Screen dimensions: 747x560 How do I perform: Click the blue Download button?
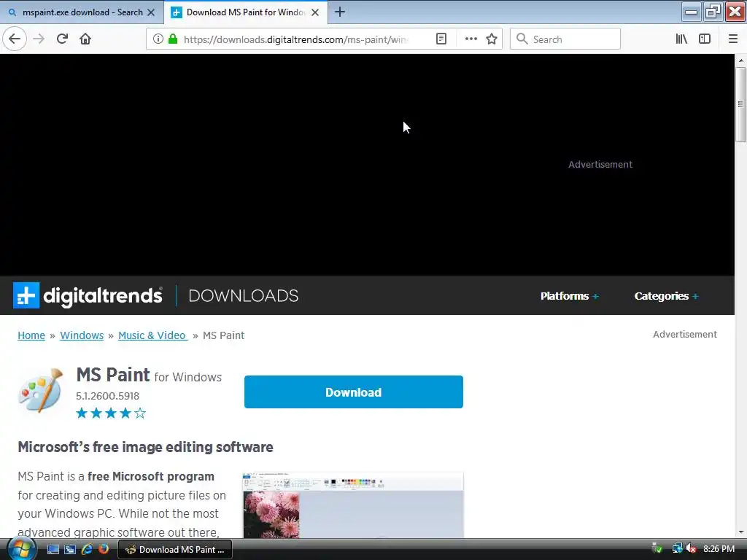[x=354, y=392]
